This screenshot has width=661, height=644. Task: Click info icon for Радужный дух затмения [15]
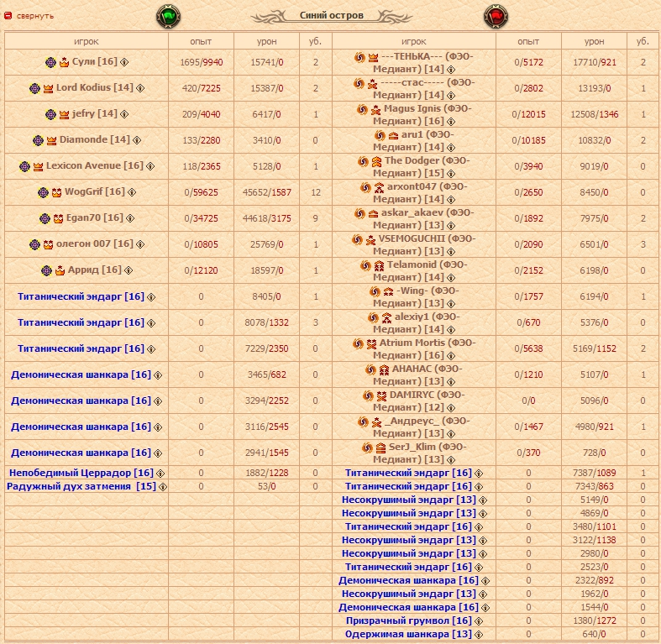point(163,487)
